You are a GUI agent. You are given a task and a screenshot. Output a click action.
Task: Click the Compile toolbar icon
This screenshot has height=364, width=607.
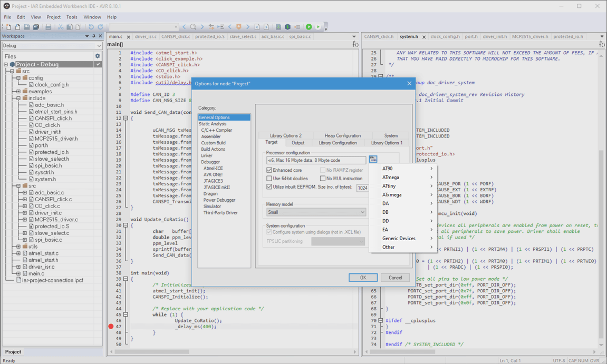coord(278,27)
